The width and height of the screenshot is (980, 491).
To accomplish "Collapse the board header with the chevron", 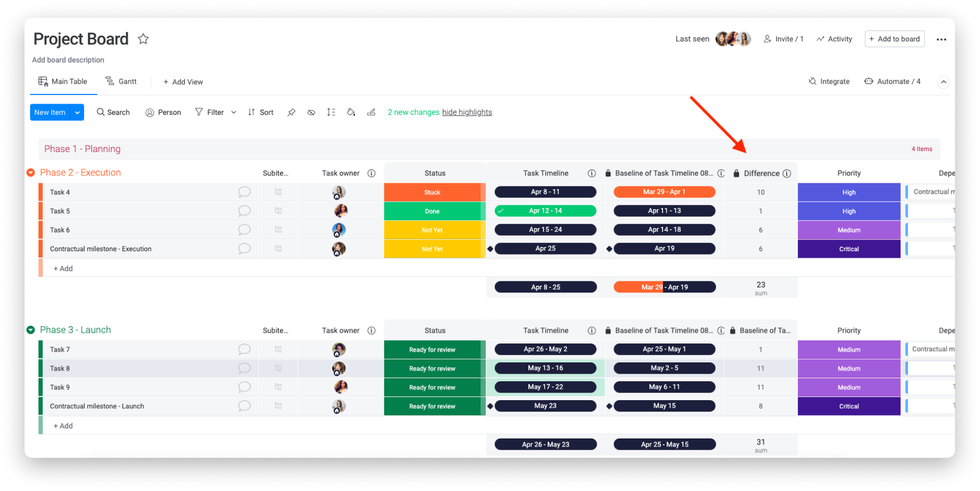I will click(x=944, y=82).
